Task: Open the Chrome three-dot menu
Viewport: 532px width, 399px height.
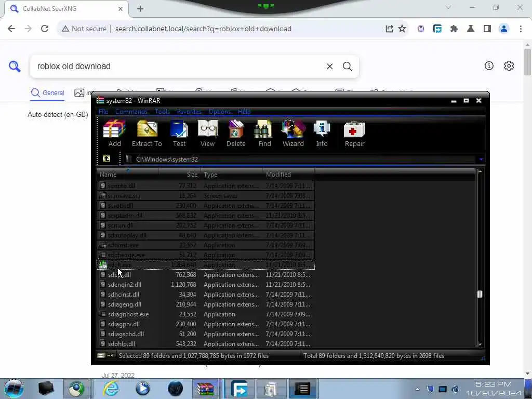Action: pyautogui.click(x=521, y=29)
